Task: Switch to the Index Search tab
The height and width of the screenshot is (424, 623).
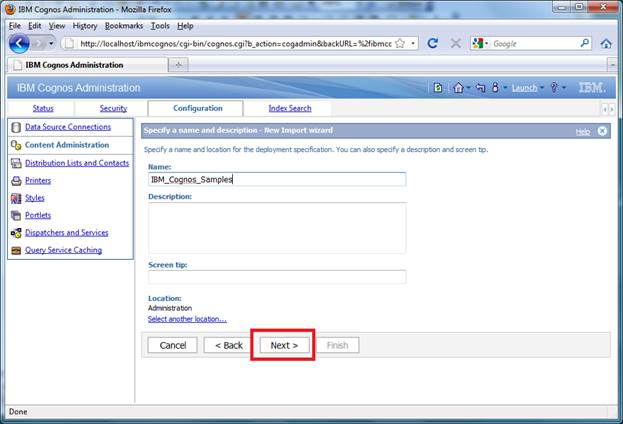Action: (x=290, y=108)
